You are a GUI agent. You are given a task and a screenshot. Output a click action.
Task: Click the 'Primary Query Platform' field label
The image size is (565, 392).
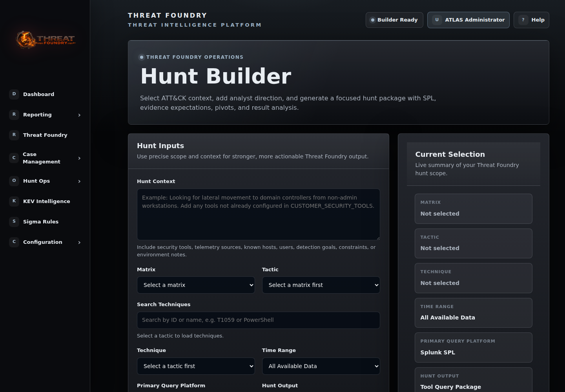click(x=171, y=386)
